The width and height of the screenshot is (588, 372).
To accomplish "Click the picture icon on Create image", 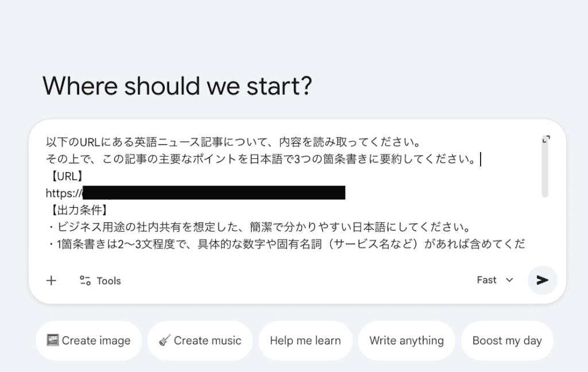I will tap(53, 340).
